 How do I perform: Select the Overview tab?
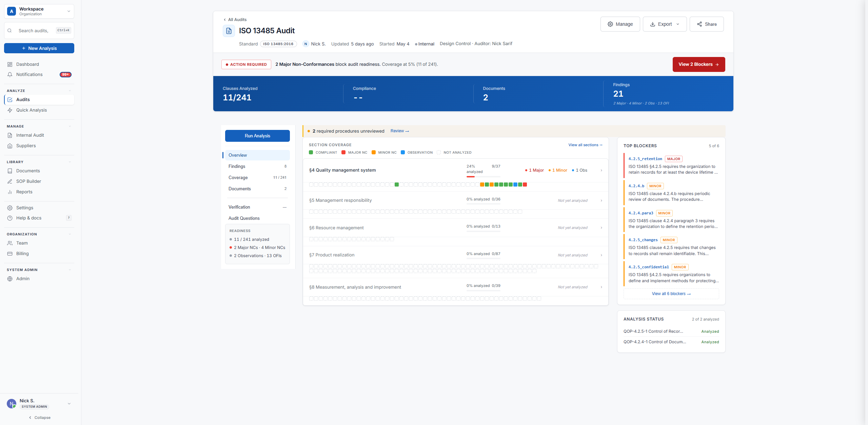257,155
